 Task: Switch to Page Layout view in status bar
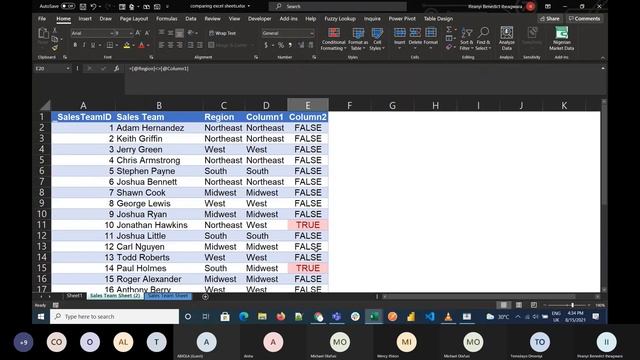coord(519,305)
